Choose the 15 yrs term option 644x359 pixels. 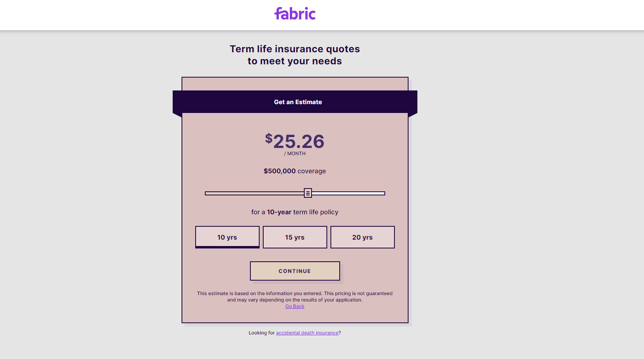tap(295, 237)
